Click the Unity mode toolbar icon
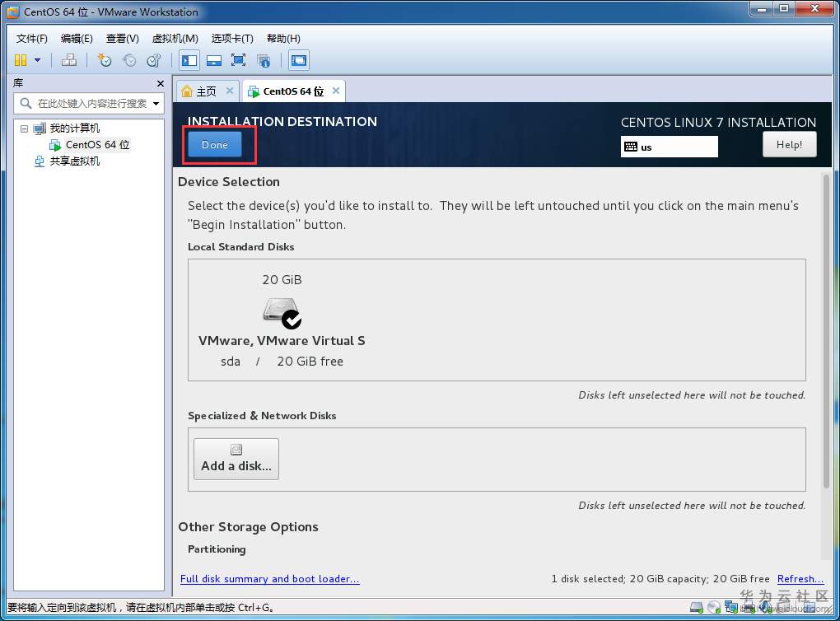This screenshot has width=840, height=621. click(263, 60)
